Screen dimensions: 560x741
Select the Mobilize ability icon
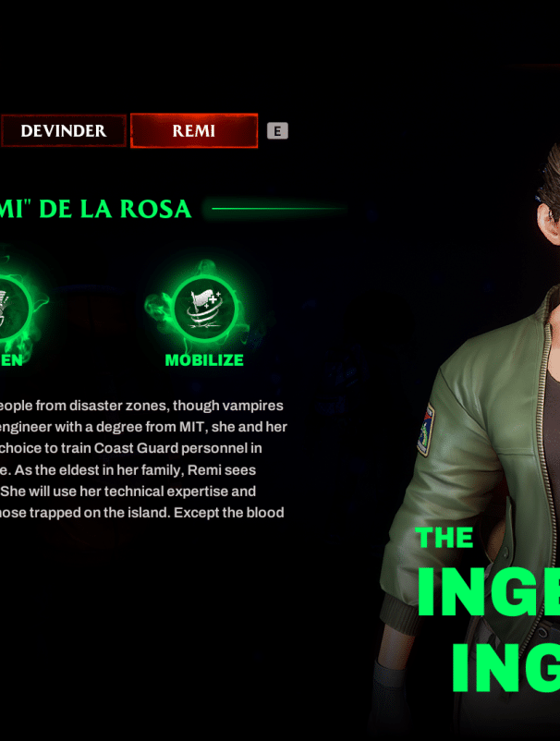[204, 308]
